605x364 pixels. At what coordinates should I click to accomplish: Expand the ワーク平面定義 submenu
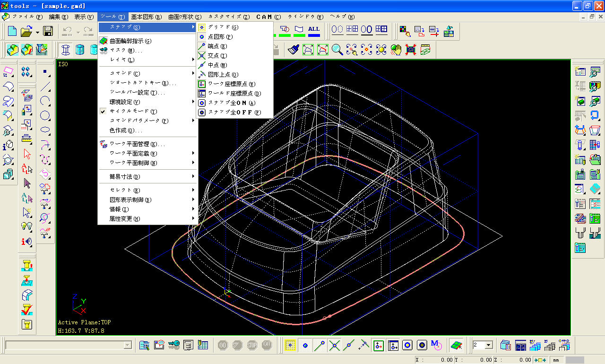[x=148, y=153]
